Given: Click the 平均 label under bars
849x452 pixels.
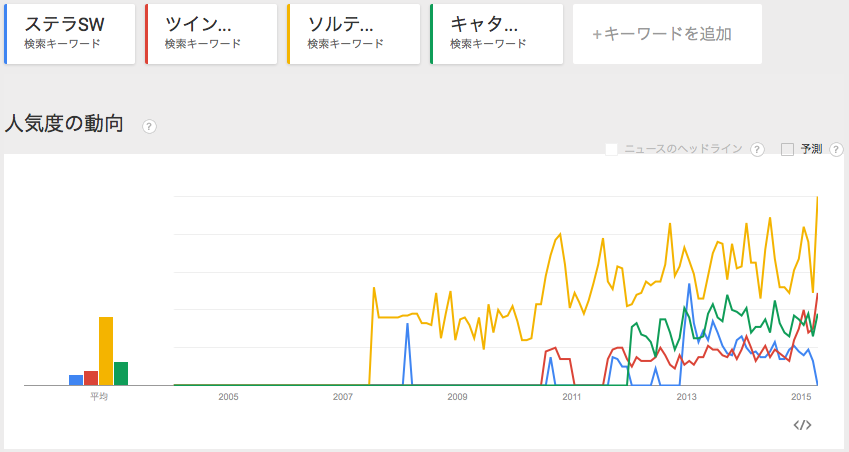Looking at the screenshot, I should [x=99, y=397].
